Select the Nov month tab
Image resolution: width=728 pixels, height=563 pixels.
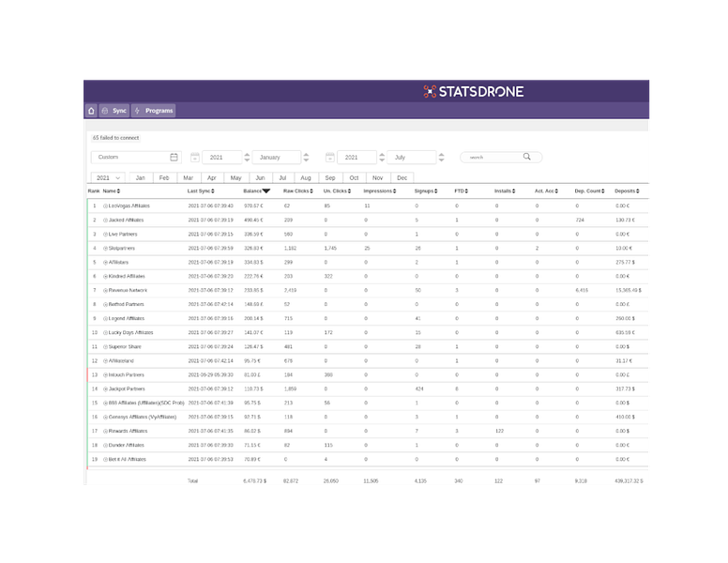point(377,178)
